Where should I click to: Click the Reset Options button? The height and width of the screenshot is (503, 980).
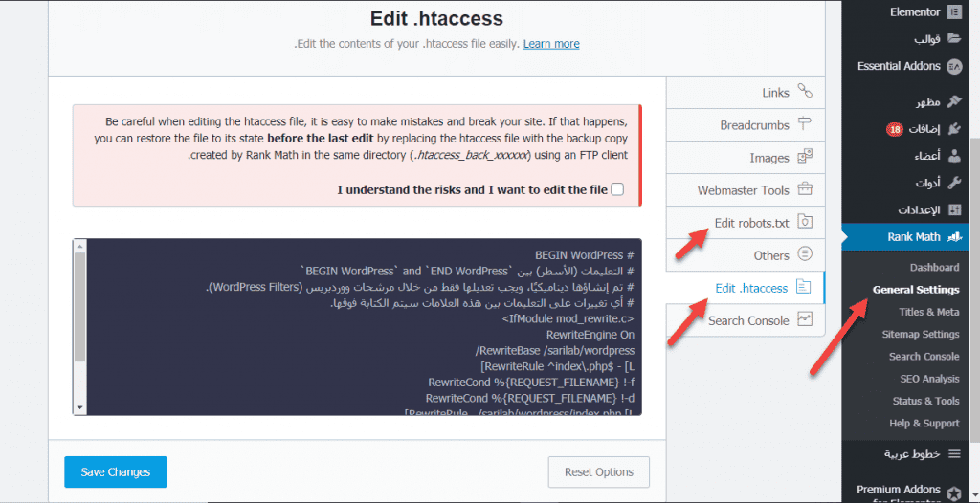pyautogui.click(x=599, y=471)
